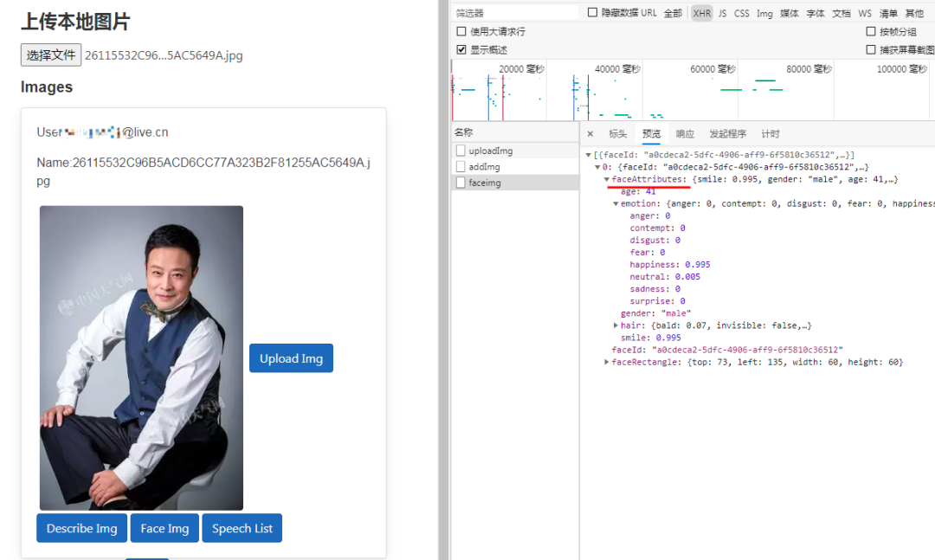The height and width of the screenshot is (560, 935).
Task: Click the faceId string value line
Action: (x=727, y=350)
